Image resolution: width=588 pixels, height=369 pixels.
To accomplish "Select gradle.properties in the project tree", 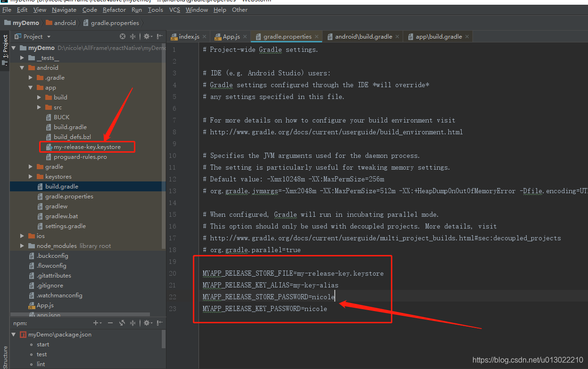I will tap(69, 196).
